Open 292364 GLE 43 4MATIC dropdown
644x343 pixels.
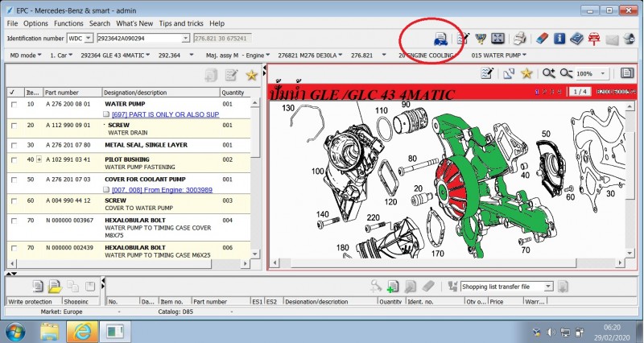click(115, 55)
